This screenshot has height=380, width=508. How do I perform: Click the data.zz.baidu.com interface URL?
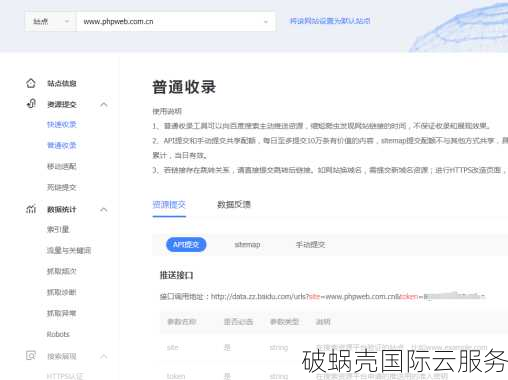pos(348,296)
